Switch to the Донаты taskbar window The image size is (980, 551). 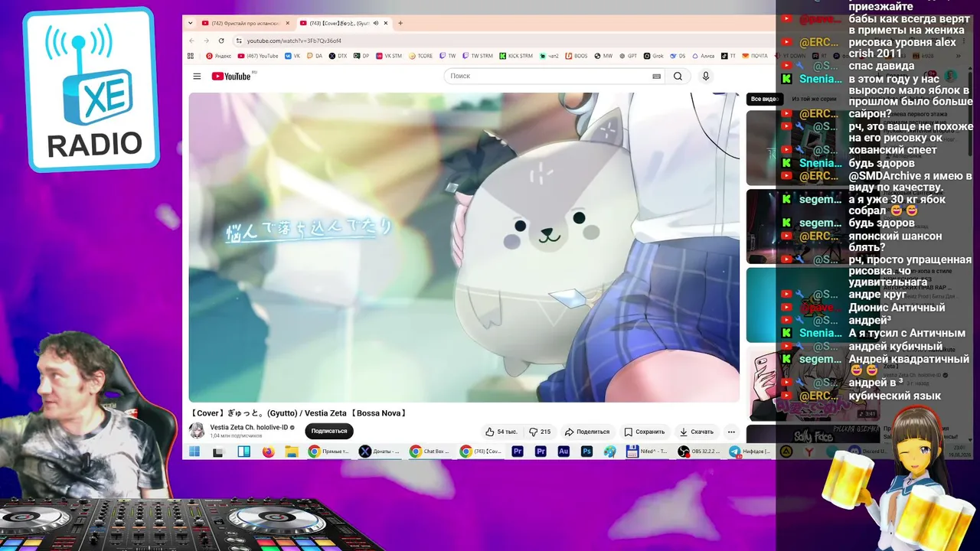[381, 452]
